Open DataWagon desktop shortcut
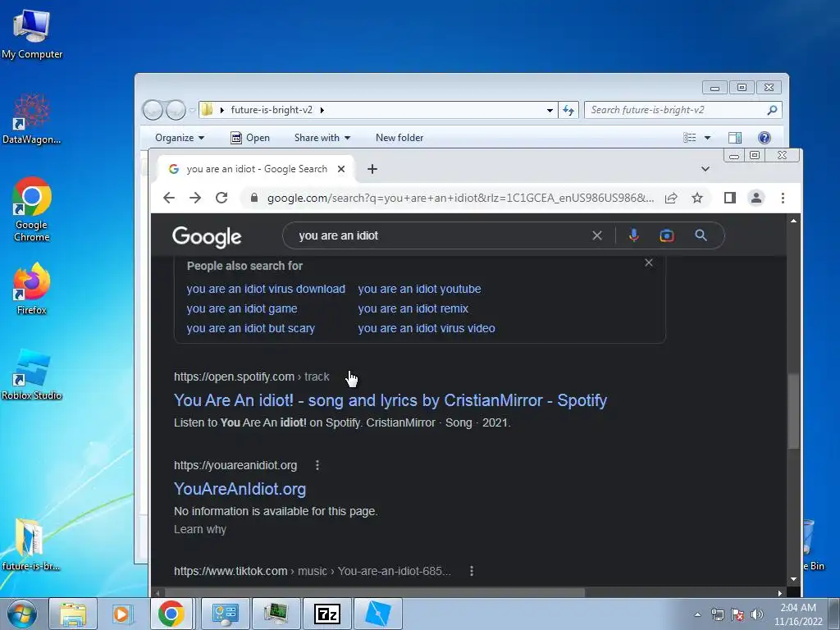 (x=32, y=119)
